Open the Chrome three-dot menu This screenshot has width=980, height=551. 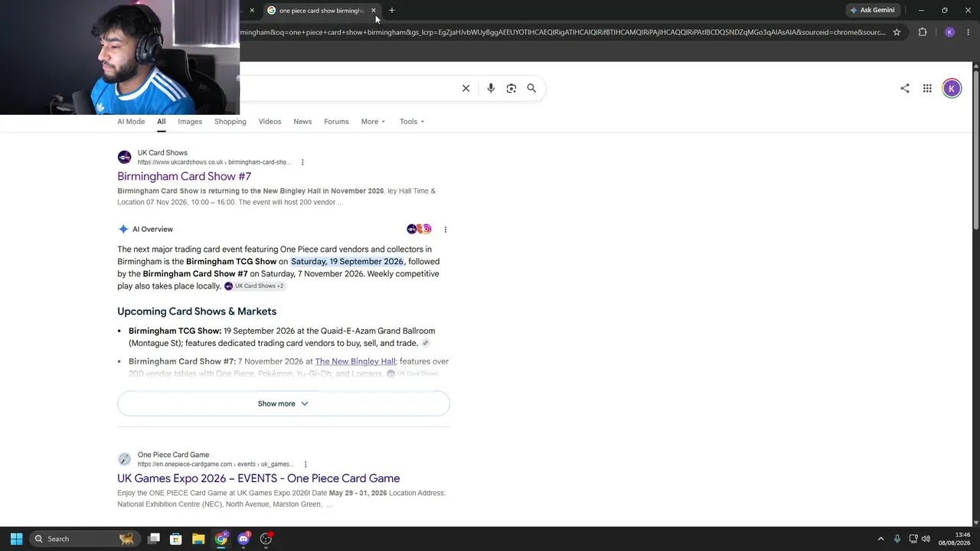click(968, 32)
